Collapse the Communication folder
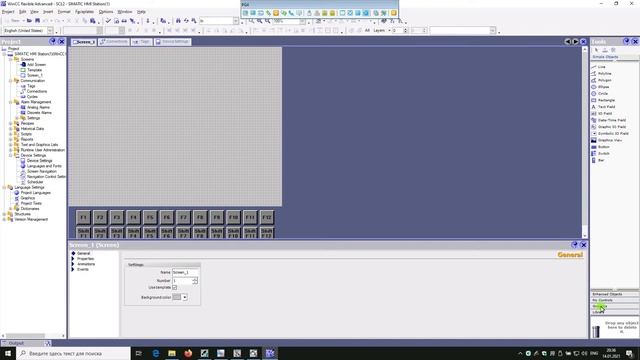640x360 pixels. 11,81
